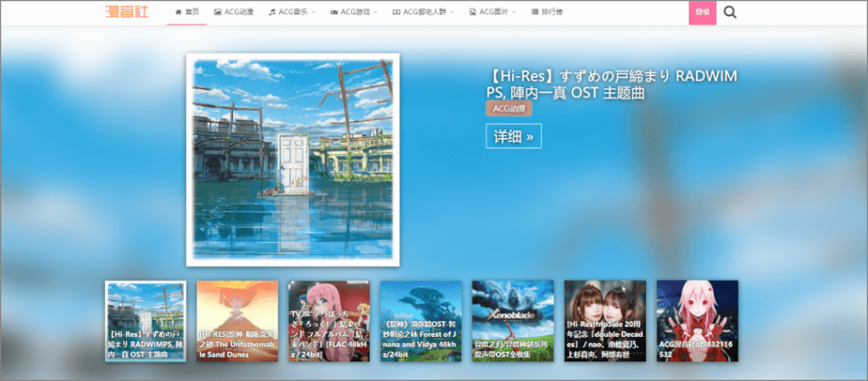Image resolution: width=868 pixels, height=381 pixels.
Task: Click the 漫音社 site logo
Action: point(127,12)
